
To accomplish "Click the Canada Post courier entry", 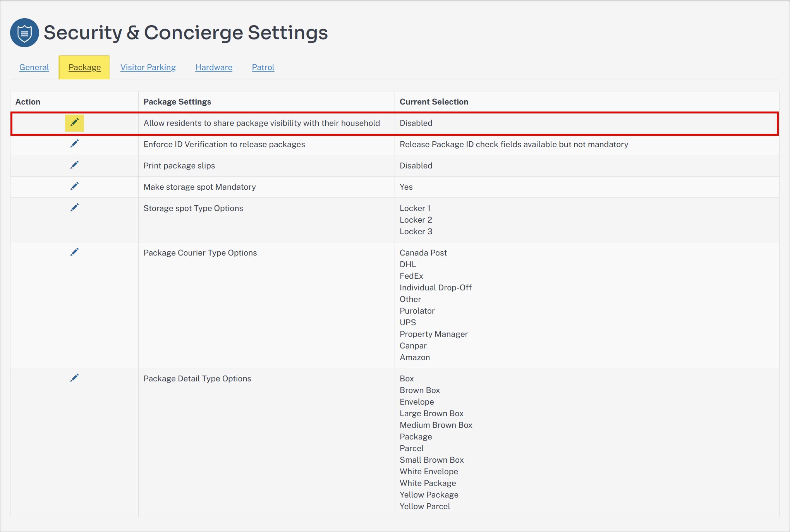I will (x=423, y=253).
